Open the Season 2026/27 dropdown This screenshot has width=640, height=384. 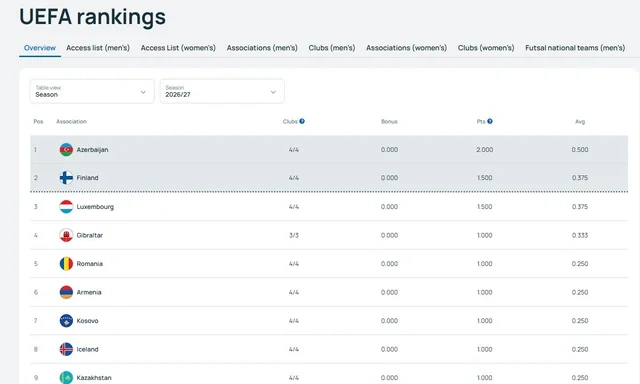click(222, 91)
